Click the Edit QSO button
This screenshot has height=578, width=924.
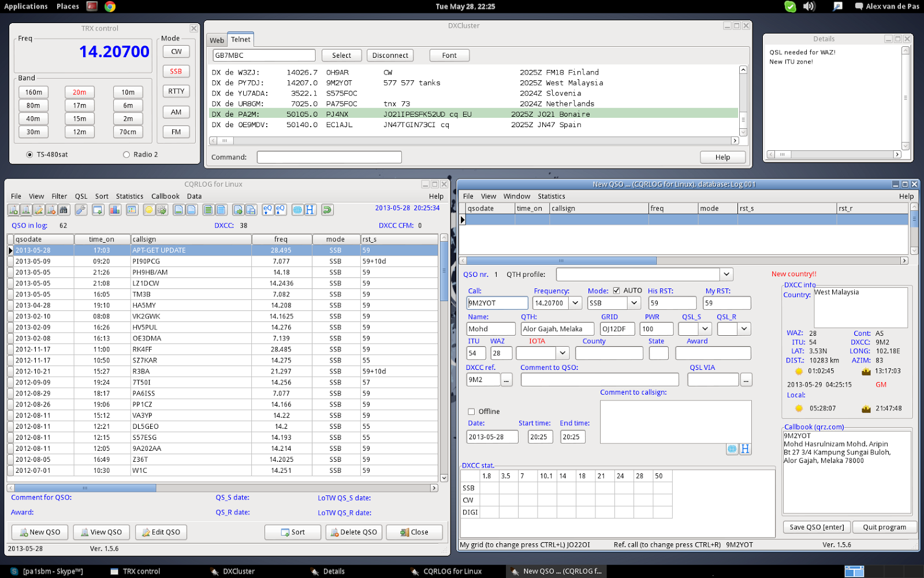tap(161, 532)
